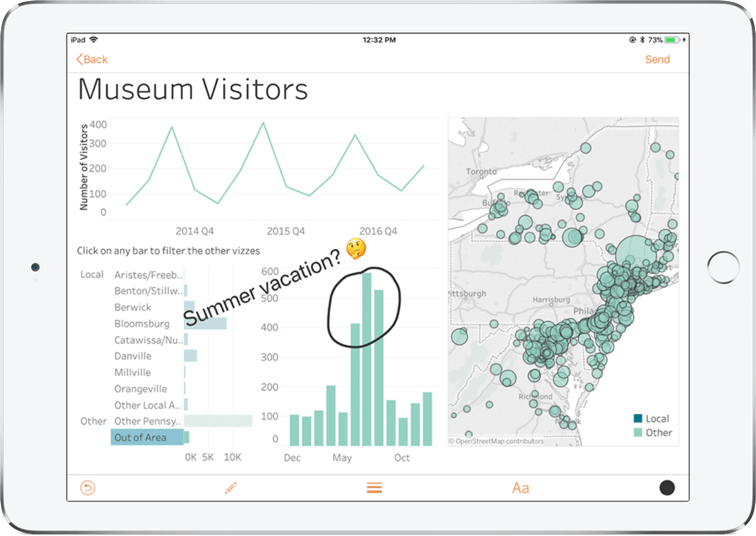This screenshot has height=536, width=756.
Task: Click the May axis label
Action: pos(342,457)
